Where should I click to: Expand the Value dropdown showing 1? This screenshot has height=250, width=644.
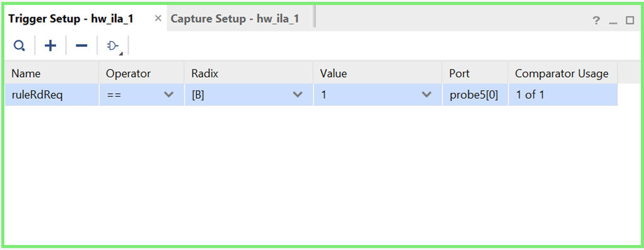(427, 95)
